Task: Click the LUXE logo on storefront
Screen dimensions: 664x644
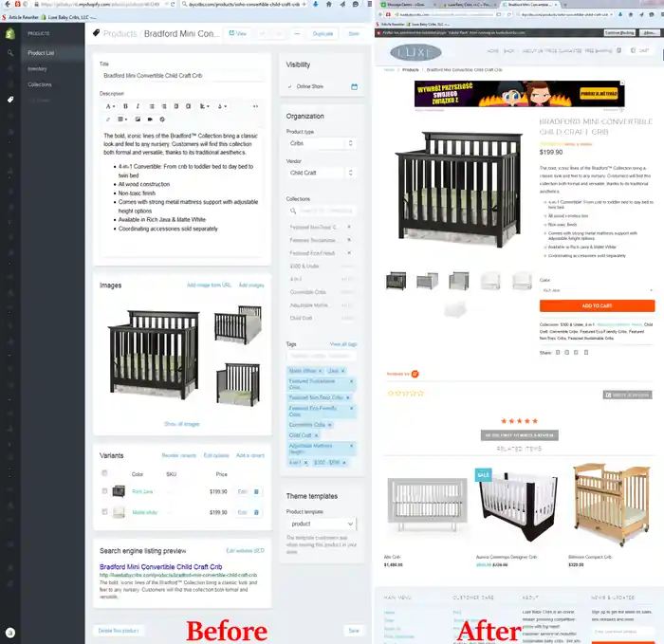Action: click(x=415, y=52)
